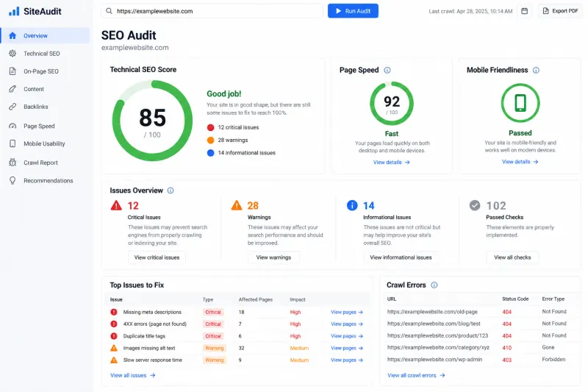
Task: View pages for Missing meta descriptions
Action: click(347, 312)
